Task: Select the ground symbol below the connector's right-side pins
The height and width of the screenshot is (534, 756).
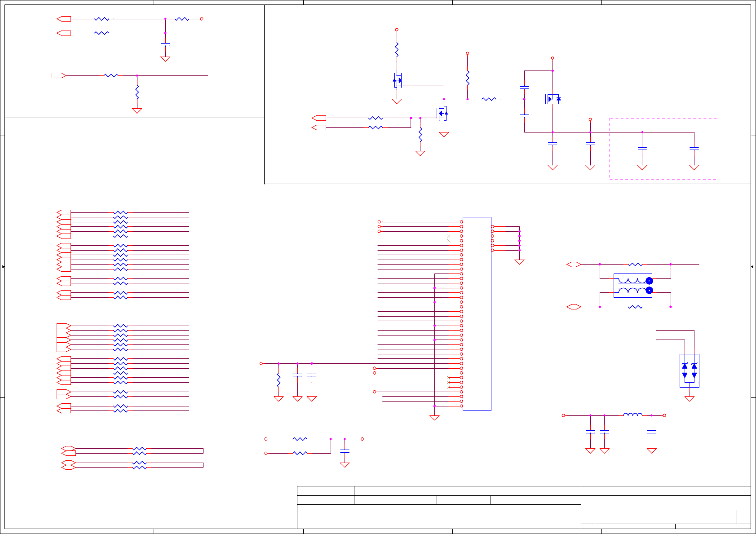Action: click(519, 262)
